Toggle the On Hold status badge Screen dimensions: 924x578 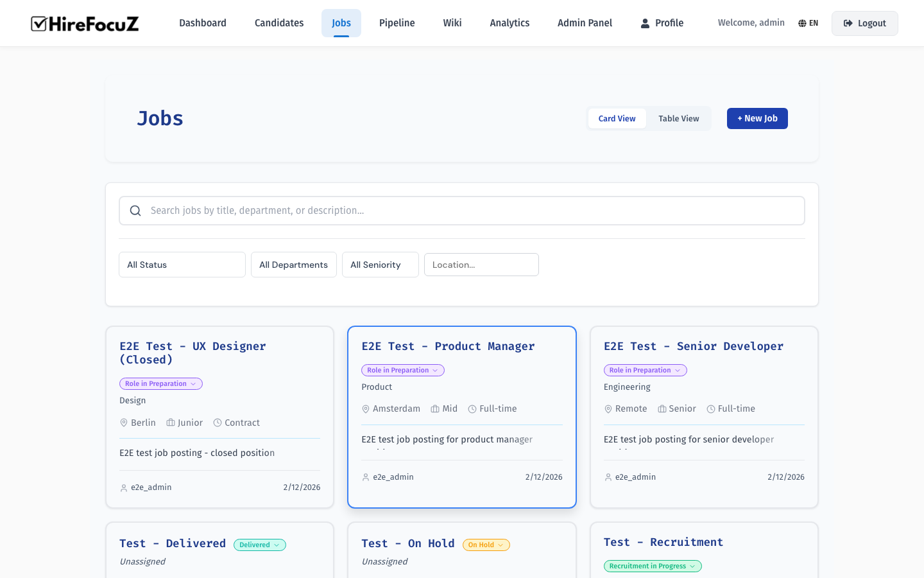[x=486, y=545]
